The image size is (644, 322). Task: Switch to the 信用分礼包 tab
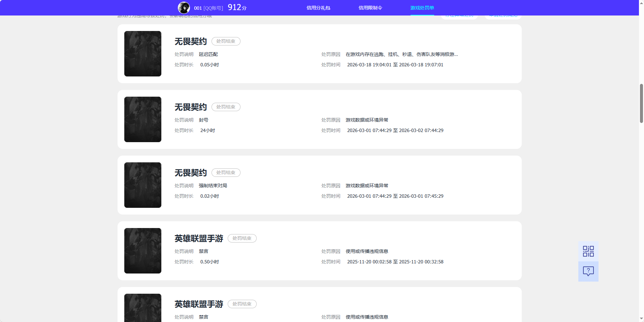(x=318, y=7)
